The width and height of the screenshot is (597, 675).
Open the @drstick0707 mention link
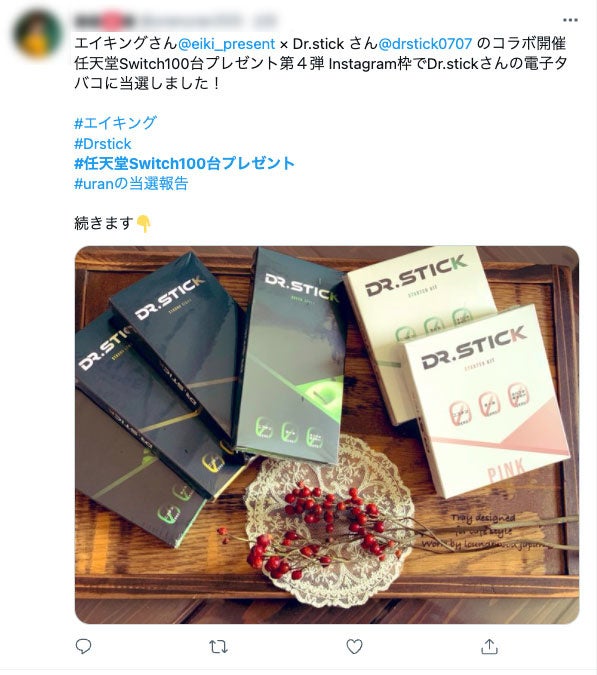coord(425,43)
